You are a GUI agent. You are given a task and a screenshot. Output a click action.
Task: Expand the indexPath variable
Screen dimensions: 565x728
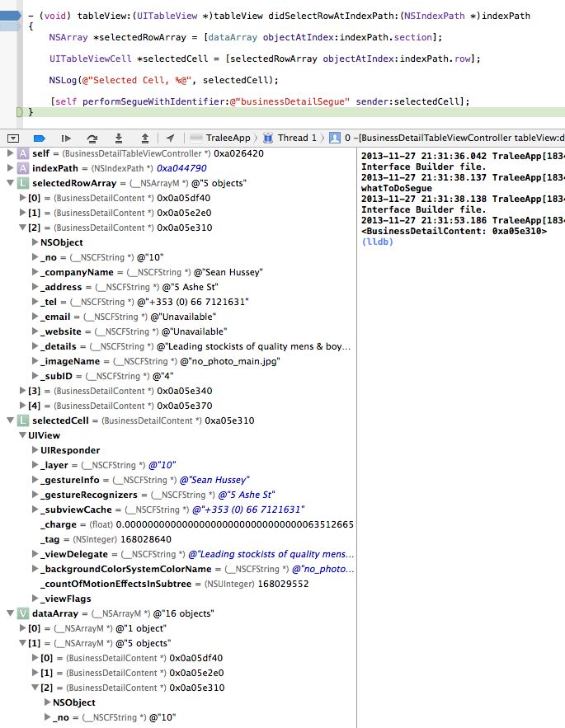pyautogui.click(x=10, y=168)
